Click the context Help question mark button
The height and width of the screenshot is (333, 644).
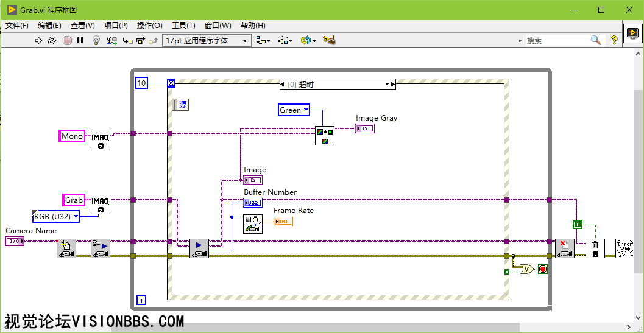pos(614,40)
